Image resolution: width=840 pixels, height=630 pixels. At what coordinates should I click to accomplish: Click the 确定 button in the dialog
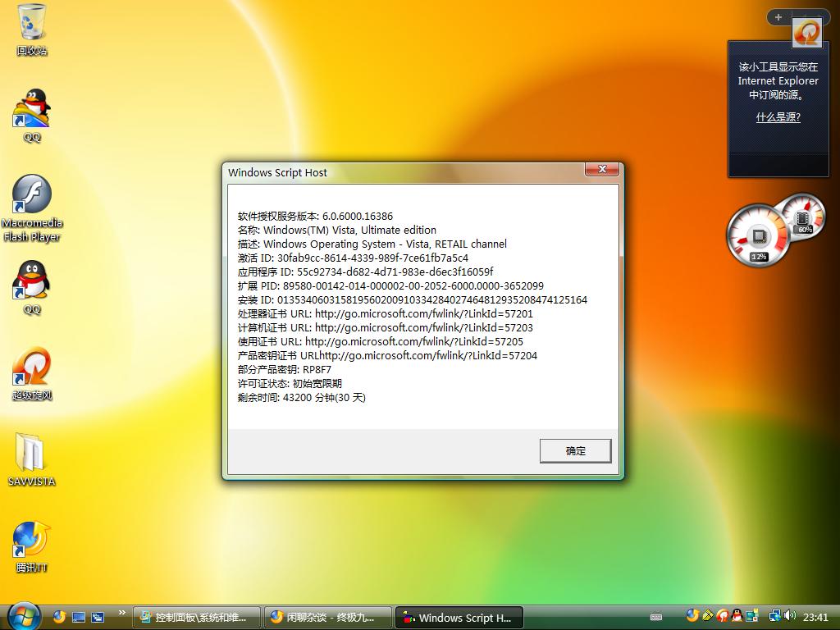coord(575,451)
